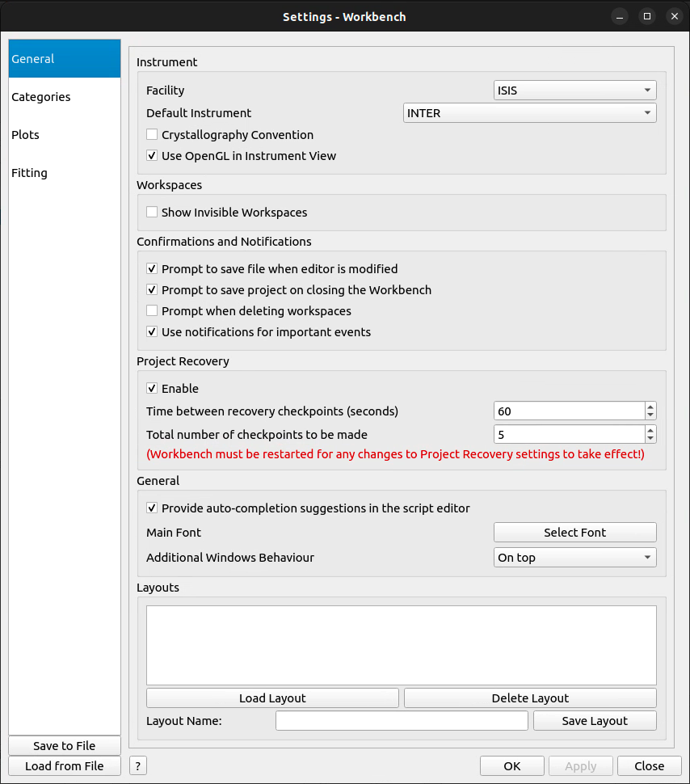Image resolution: width=690 pixels, height=784 pixels.
Task: Go to the Fitting settings section
Action: [x=30, y=173]
